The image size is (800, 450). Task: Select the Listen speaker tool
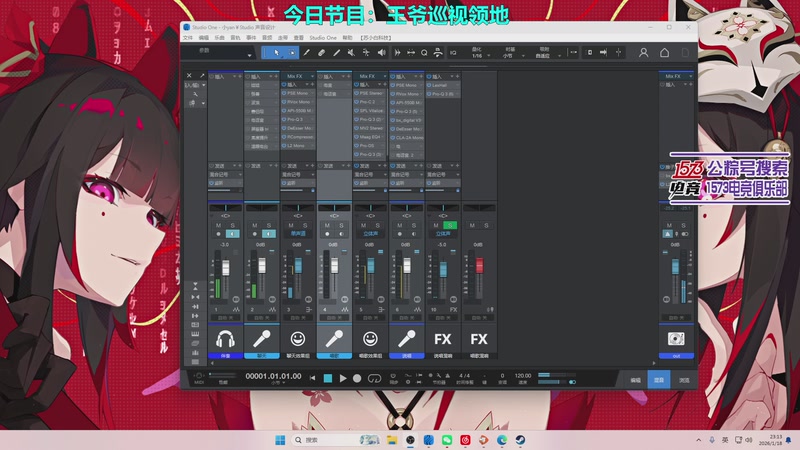click(381, 53)
